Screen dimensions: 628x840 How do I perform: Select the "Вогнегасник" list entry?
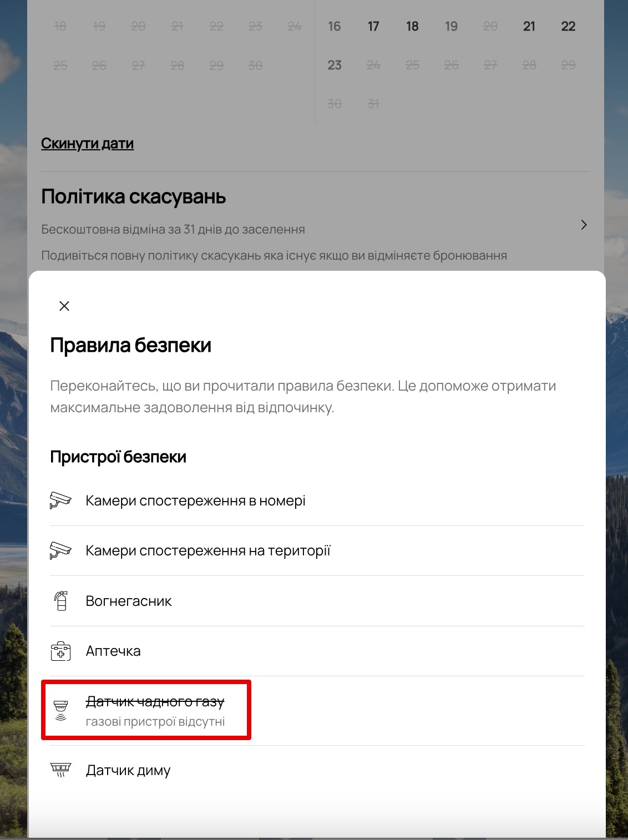point(129,601)
